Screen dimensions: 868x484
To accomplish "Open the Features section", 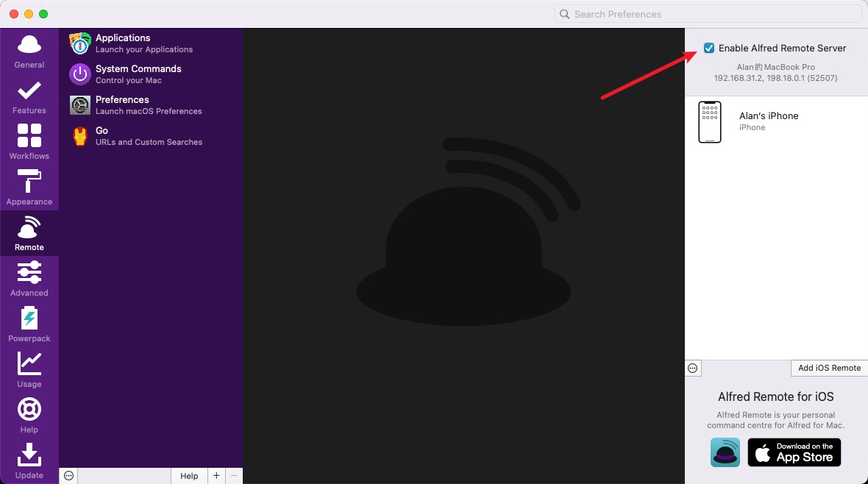I will pyautogui.click(x=29, y=98).
